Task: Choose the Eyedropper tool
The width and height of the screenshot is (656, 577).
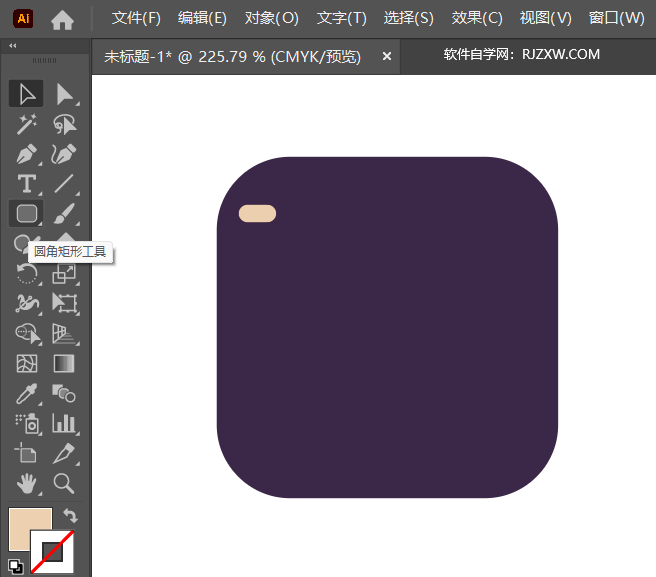Action: point(26,394)
